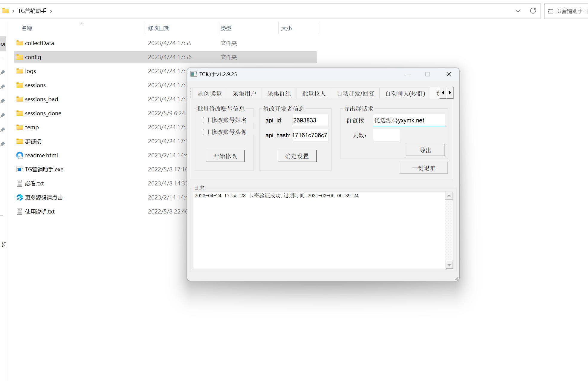Click the TG助手 window title icon
588x381 pixels.
[194, 74]
